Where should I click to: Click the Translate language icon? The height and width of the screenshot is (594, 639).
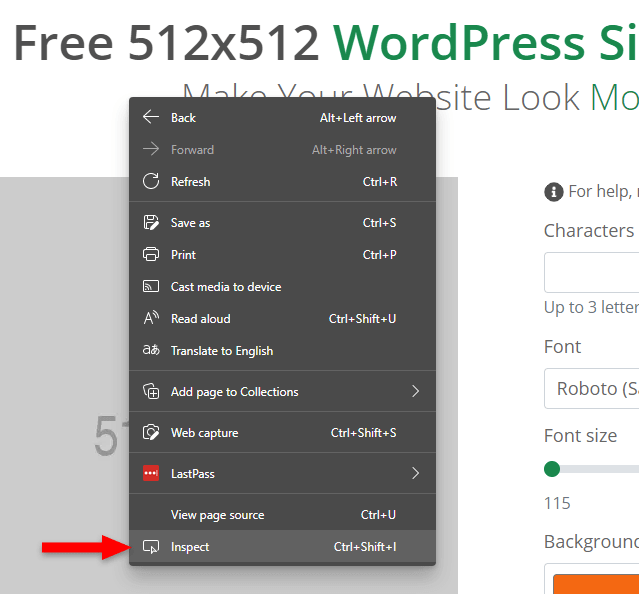pyautogui.click(x=151, y=350)
